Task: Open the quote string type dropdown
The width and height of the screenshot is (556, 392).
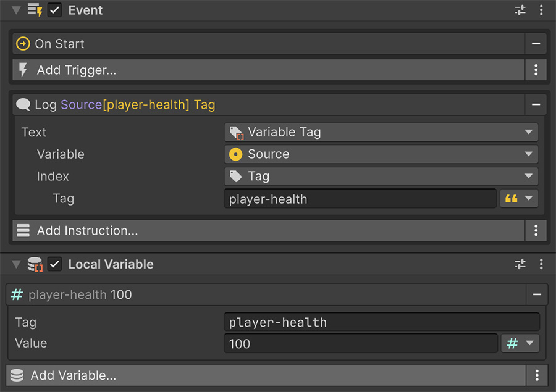Action: coord(519,199)
